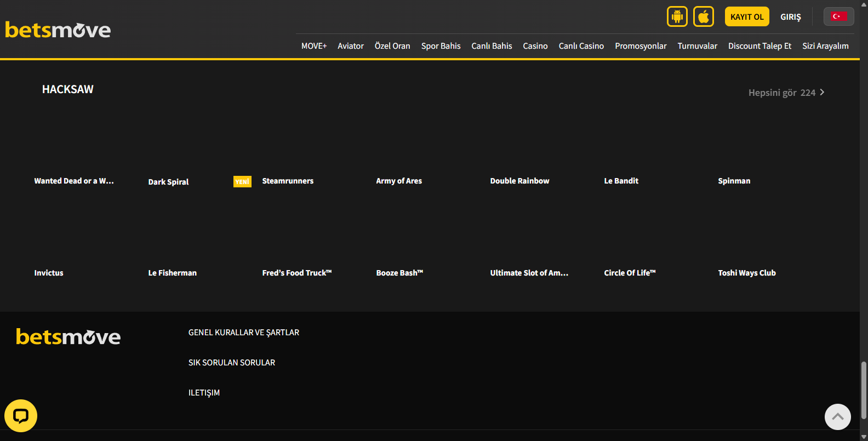The image size is (868, 441).
Task: Click the betsmove logo in header
Action: point(58,30)
